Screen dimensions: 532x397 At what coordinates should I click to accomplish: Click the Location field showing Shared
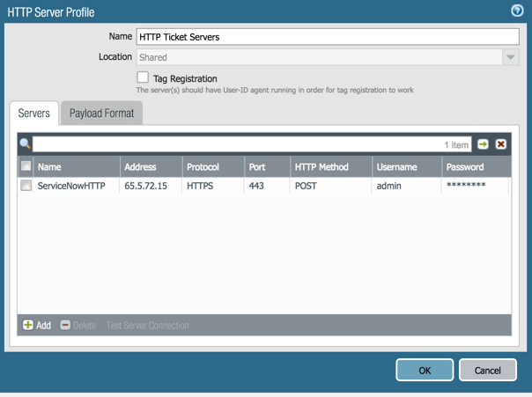pyautogui.click(x=319, y=57)
